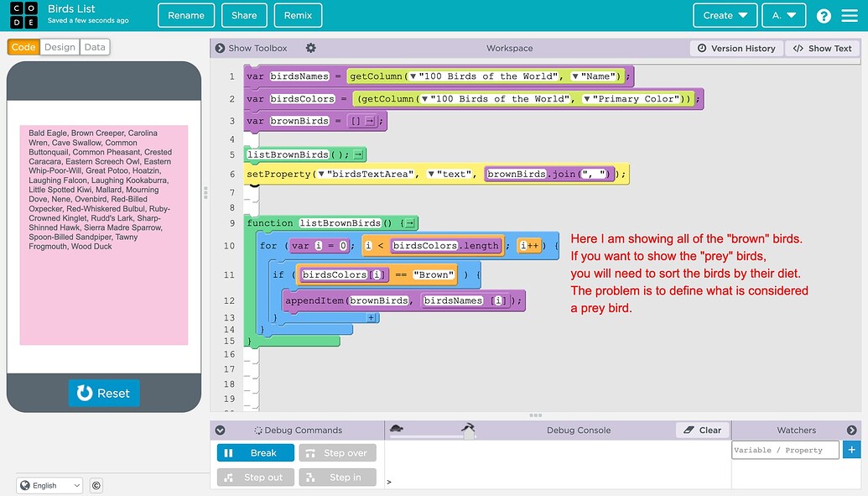Open the workspace settings gear
The image size is (868, 496).
312,48
